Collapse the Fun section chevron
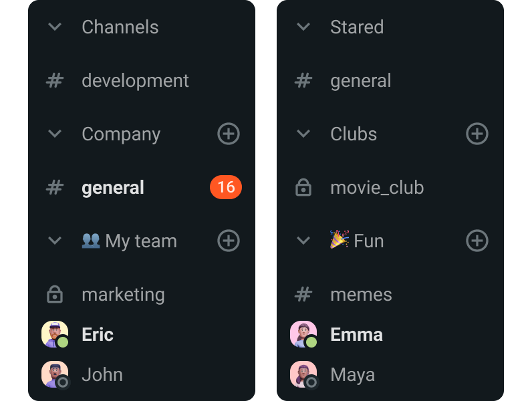 (x=303, y=241)
